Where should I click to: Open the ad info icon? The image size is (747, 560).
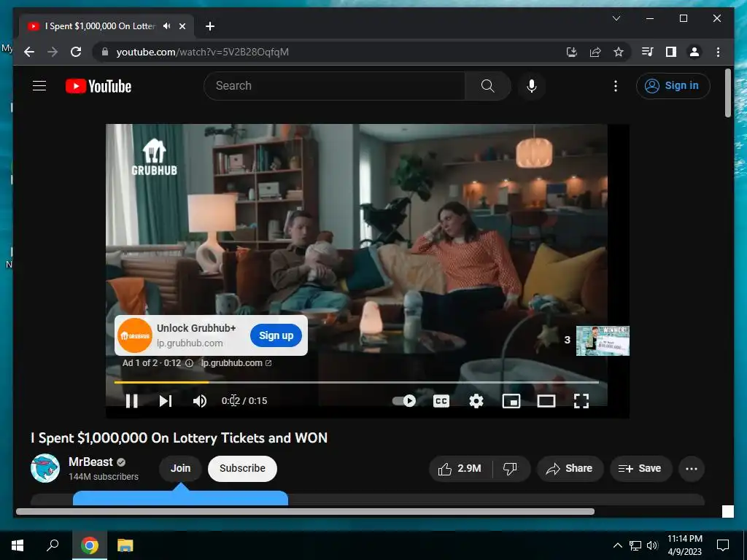[x=189, y=363]
